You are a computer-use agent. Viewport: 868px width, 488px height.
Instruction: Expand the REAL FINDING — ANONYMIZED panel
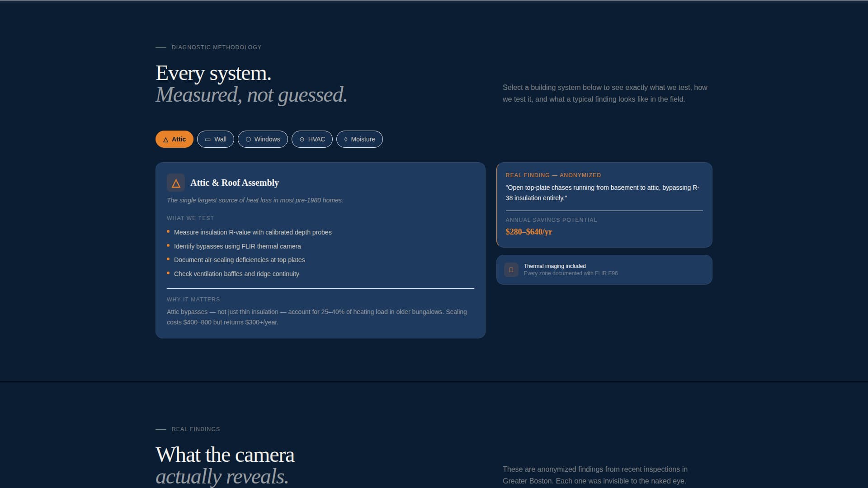click(604, 205)
